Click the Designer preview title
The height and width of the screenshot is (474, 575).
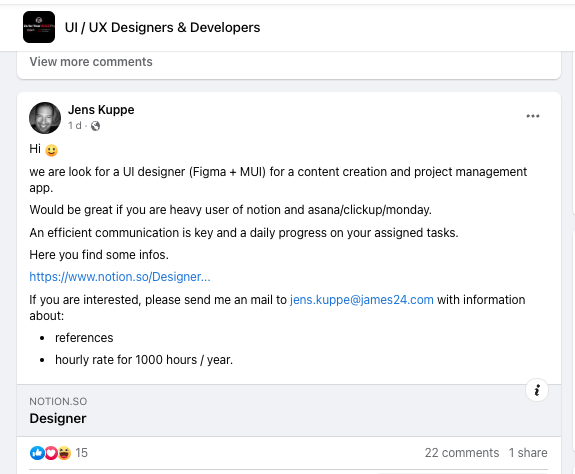click(58, 419)
